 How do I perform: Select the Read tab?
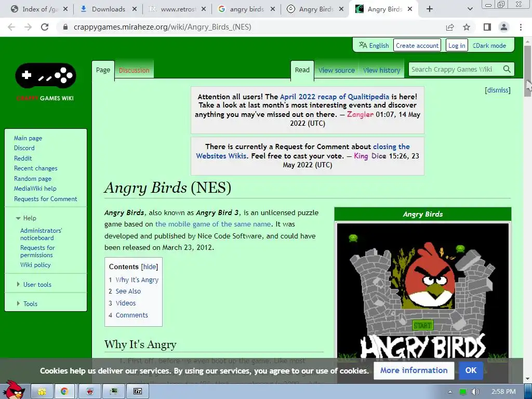tap(302, 70)
